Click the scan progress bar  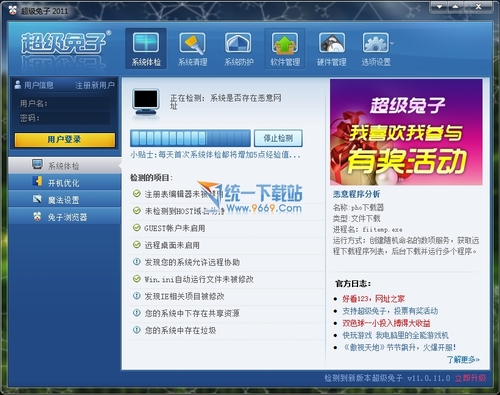click(190, 138)
